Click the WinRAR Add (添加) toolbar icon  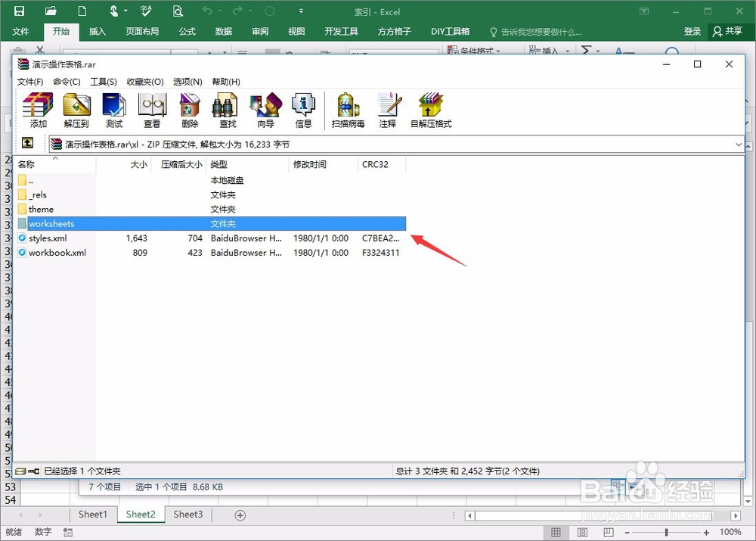pos(38,110)
